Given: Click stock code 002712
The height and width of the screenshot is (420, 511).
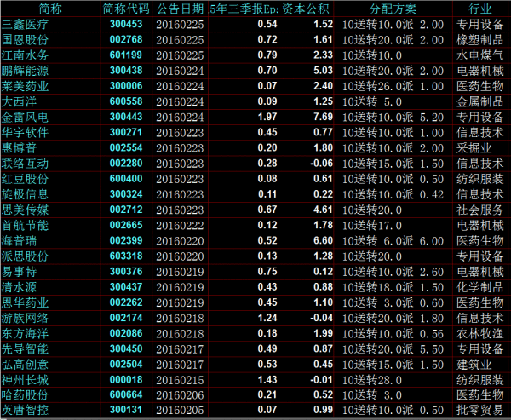Looking at the screenshot, I should tap(126, 210).
